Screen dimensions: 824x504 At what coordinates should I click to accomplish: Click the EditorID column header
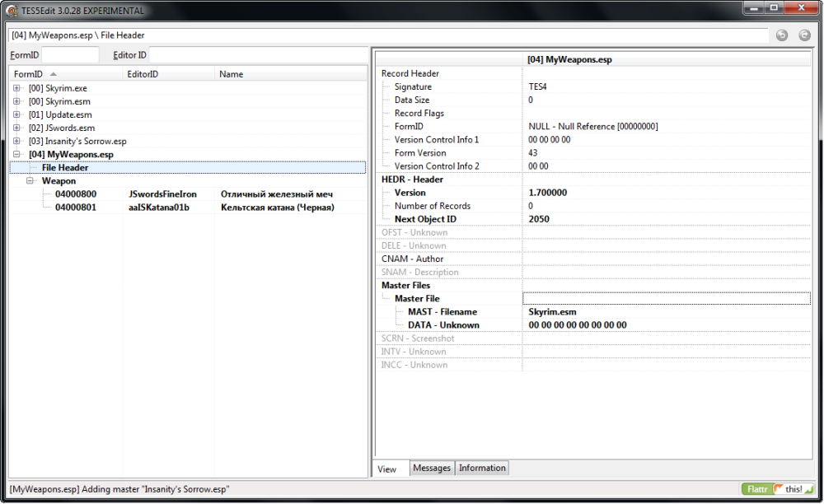pyautogui.click(x=169, y=74)
